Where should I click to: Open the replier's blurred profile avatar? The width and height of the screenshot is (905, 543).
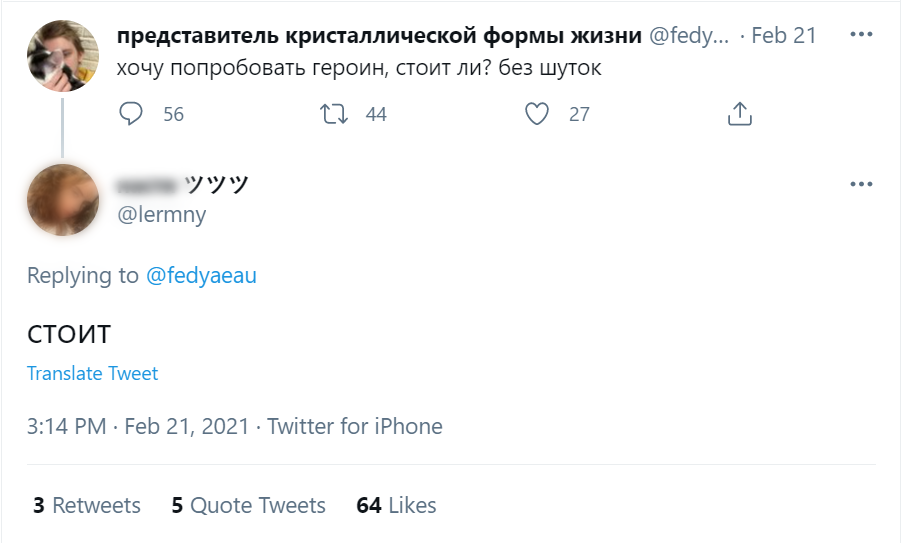coord(62,200)
